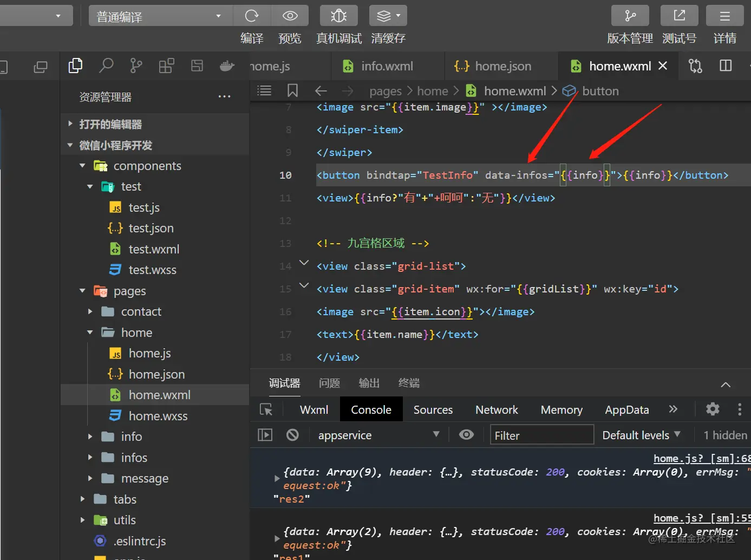Viewport: 751px width, 560px height.
Task: Close the home.wxml tab
Action: 663,66
